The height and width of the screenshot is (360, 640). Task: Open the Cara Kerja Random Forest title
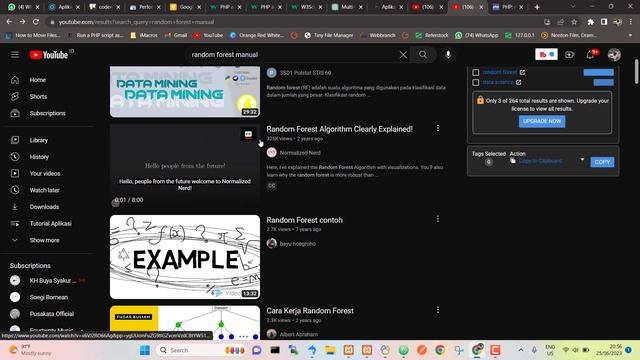coord(310,311)
